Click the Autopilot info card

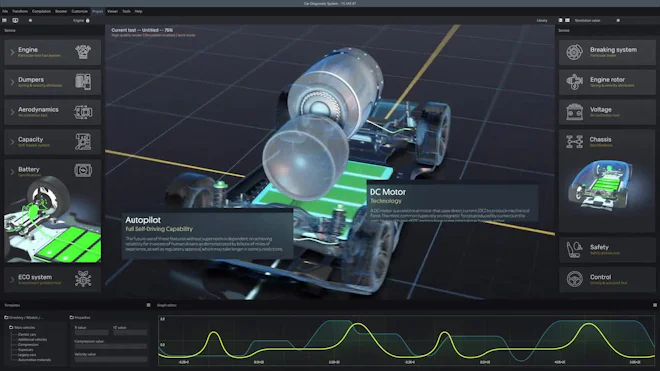(208, 234)
